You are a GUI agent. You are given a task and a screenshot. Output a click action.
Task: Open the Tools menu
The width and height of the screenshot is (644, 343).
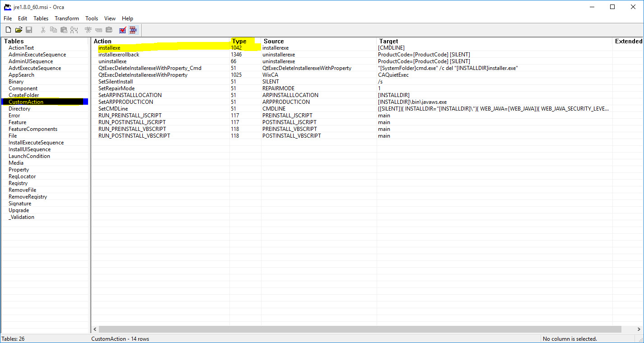click(x=92, y=19)
